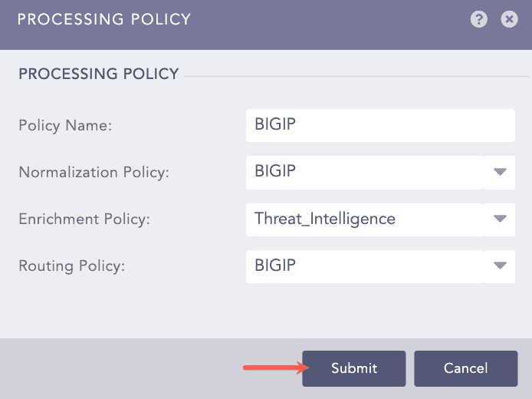
Task: Click the "Normalization Policy:" label
Action: pyautogui.click(x=94, y=173)
